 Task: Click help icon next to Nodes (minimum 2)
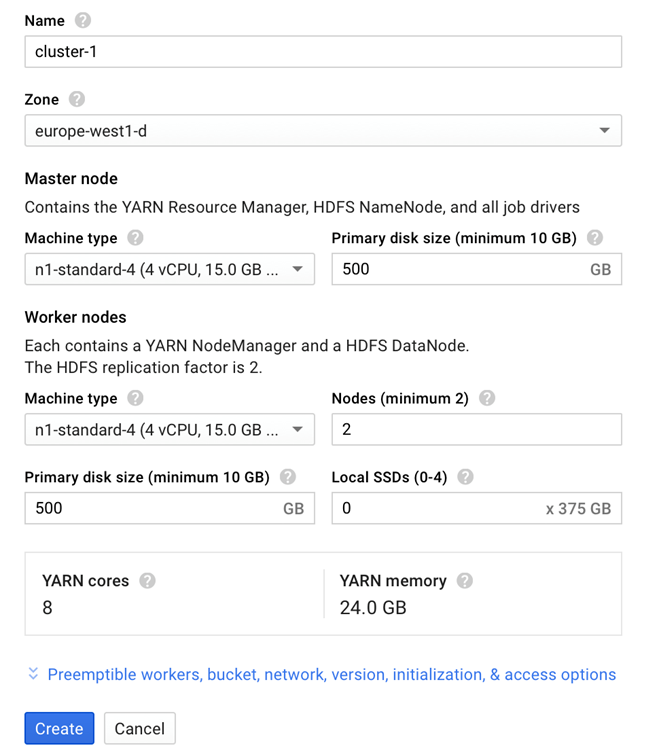click(487, 398)
